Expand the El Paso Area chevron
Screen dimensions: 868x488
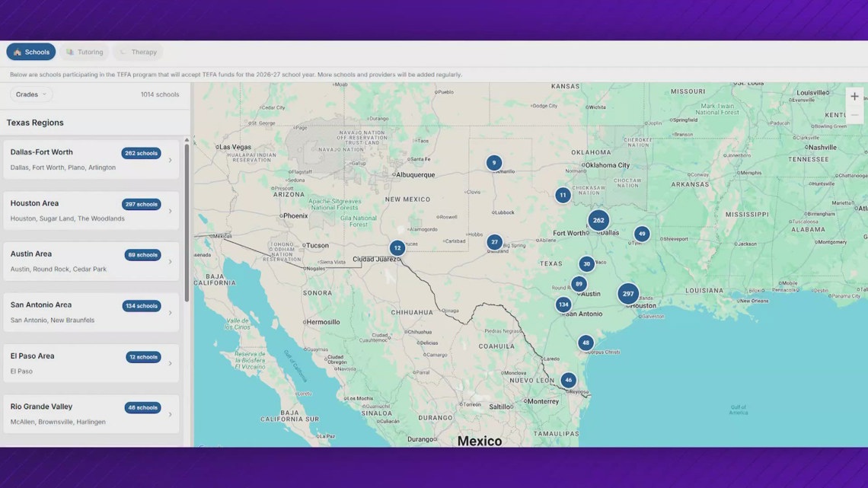click(170, 363)
